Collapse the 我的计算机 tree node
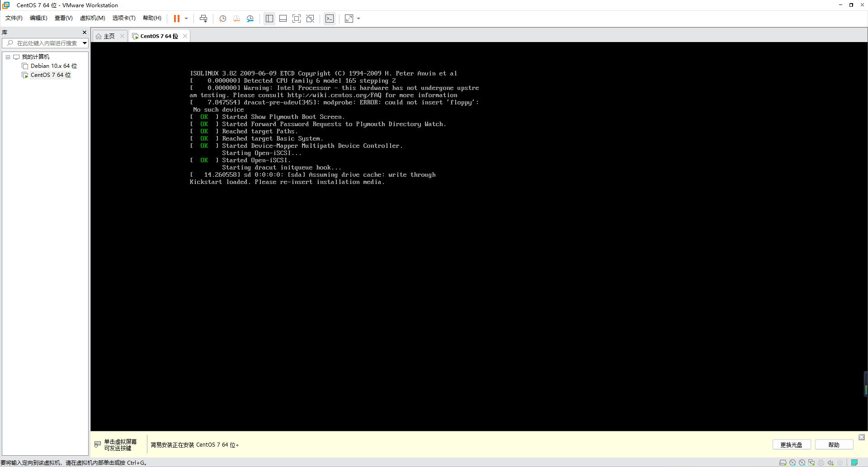 [x=8, y=57]
